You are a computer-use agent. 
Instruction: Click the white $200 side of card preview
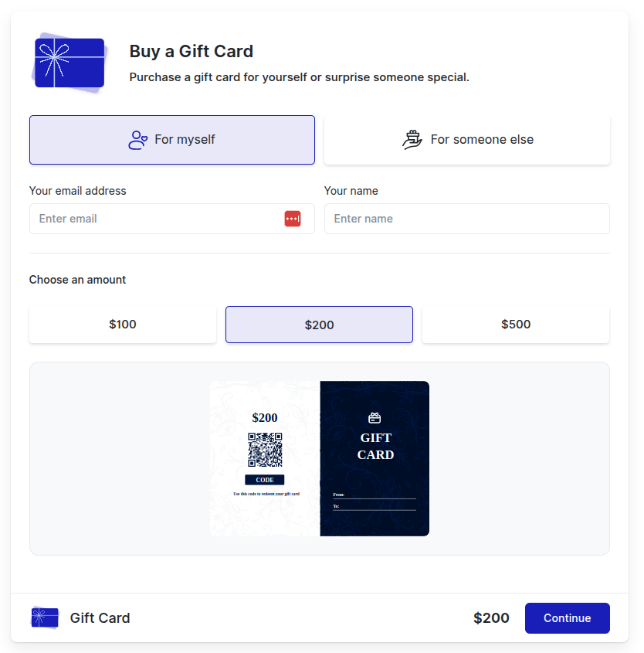[x=265, y=458]
